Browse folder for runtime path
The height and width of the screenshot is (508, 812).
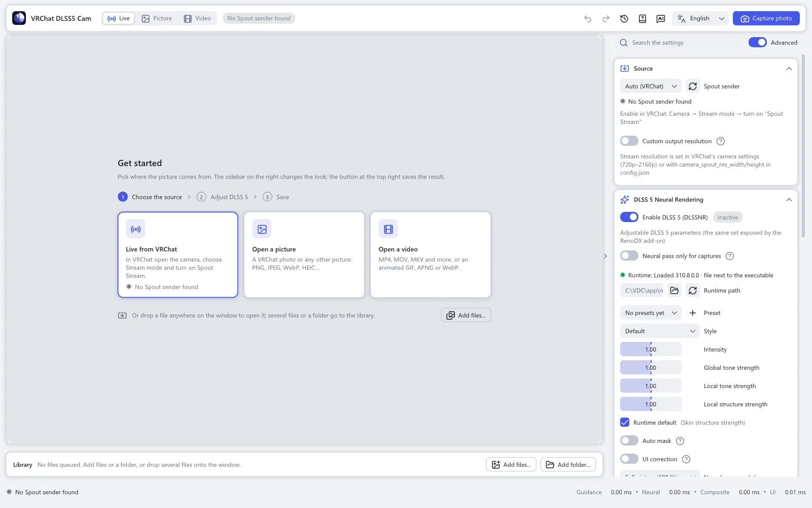pyautogui.click(x=674, y=291)
